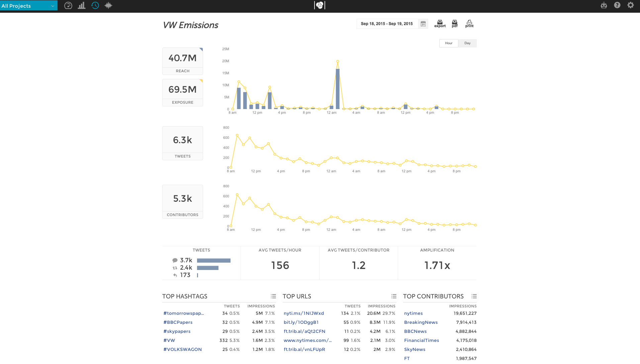Open the nyti.ms/1NIJWxd URL
The image size is (640, 364).
click(x=304, y=313)
